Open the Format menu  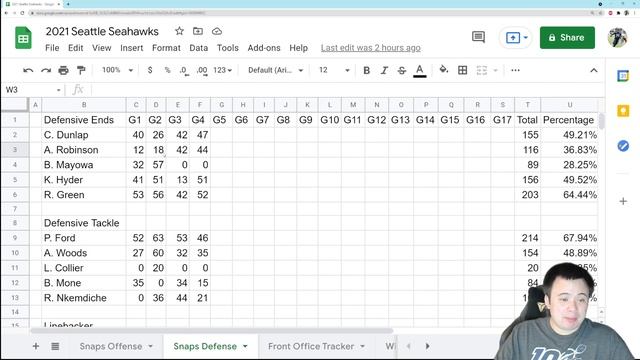(x=166, y=48)
